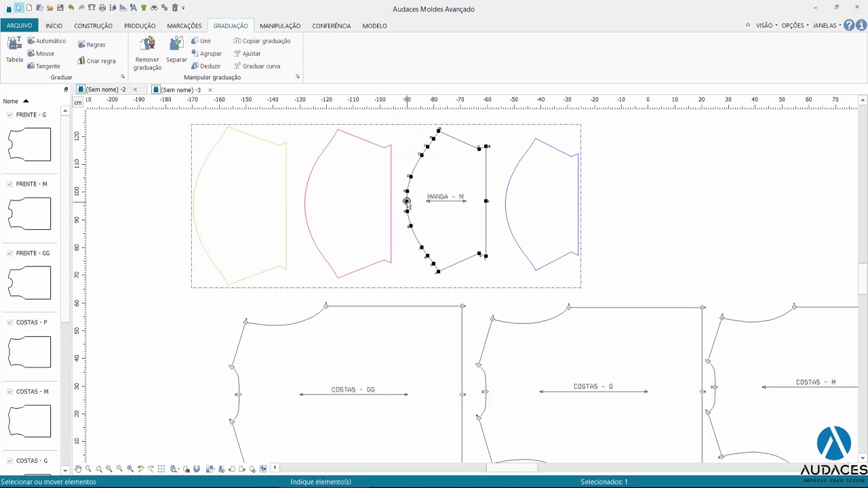Switch to document tab (Sem nome) -3

tap(180, 89)
